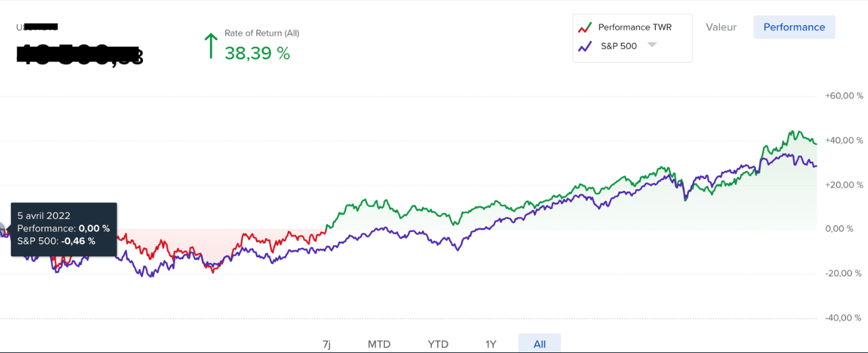The width and height of the screenshot is (868, 353).
Task: Click the purple S&P 500 line icon
Action: click(584, 46)
